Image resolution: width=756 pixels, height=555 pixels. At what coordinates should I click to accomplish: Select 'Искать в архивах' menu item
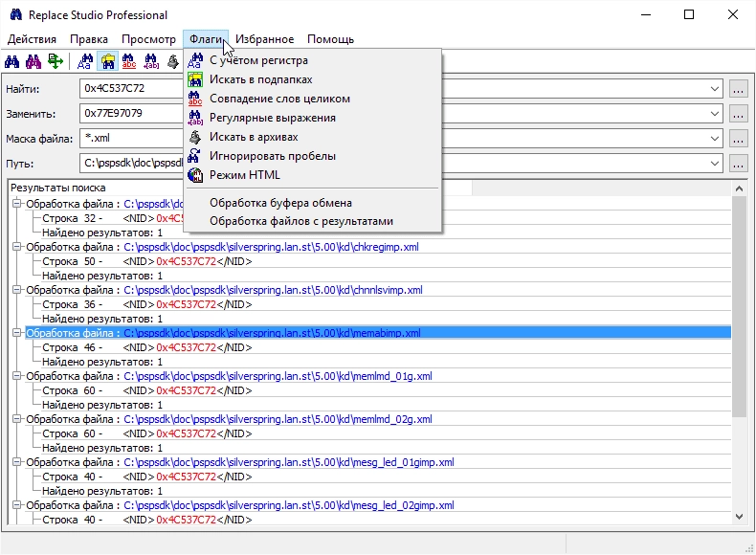pyautogui.click(x=313, y=137)
